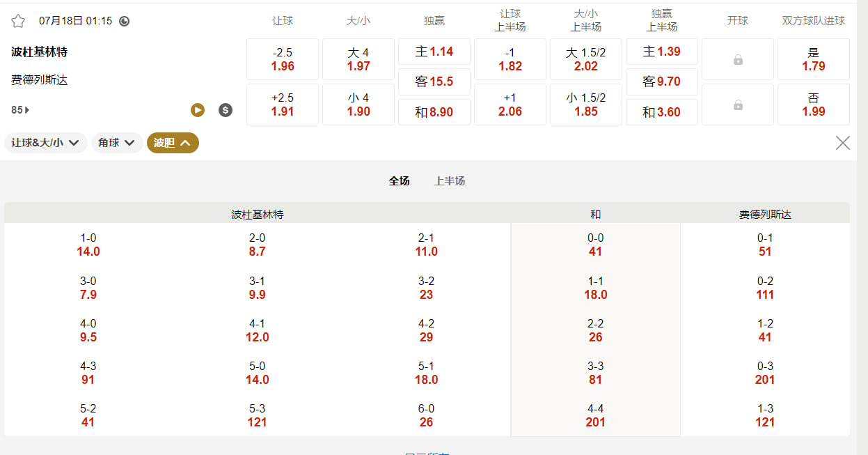
Task: Bet correct score 3-2 at 23
Action: (x=426, y=288)
